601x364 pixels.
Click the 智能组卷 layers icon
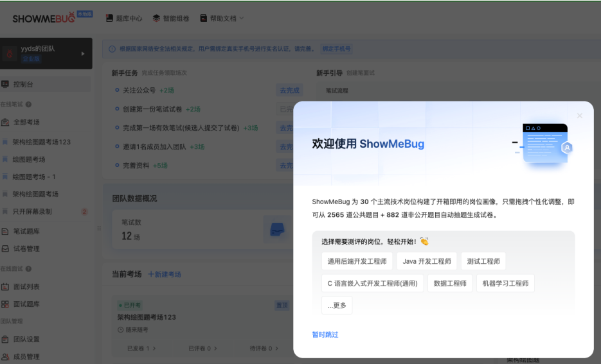coord(156,19)
